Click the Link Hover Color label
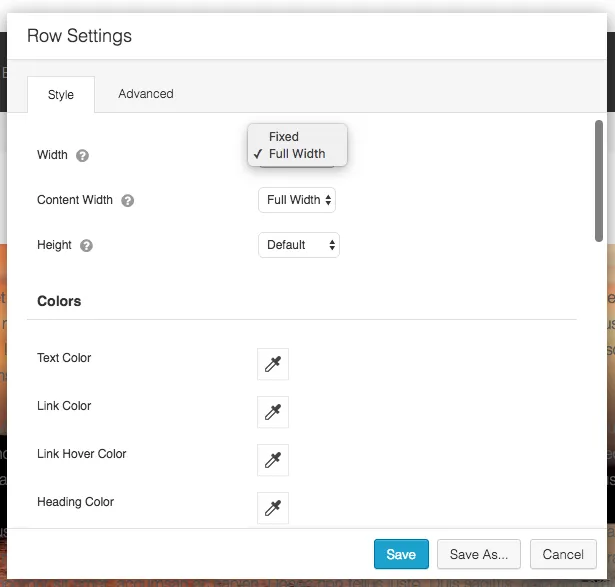Image resolution: width=615 pixels, height=587 pixels. click(x=82, y=454)
